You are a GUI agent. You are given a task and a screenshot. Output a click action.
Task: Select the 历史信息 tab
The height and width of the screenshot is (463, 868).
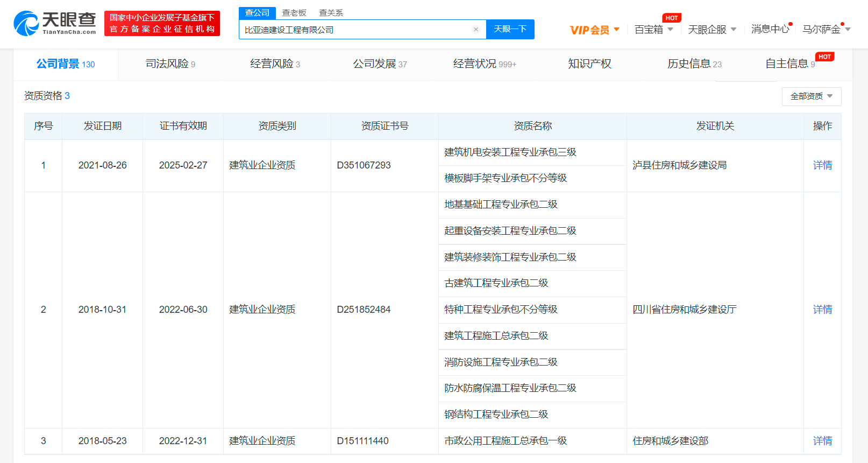click(x=694, y=64)
